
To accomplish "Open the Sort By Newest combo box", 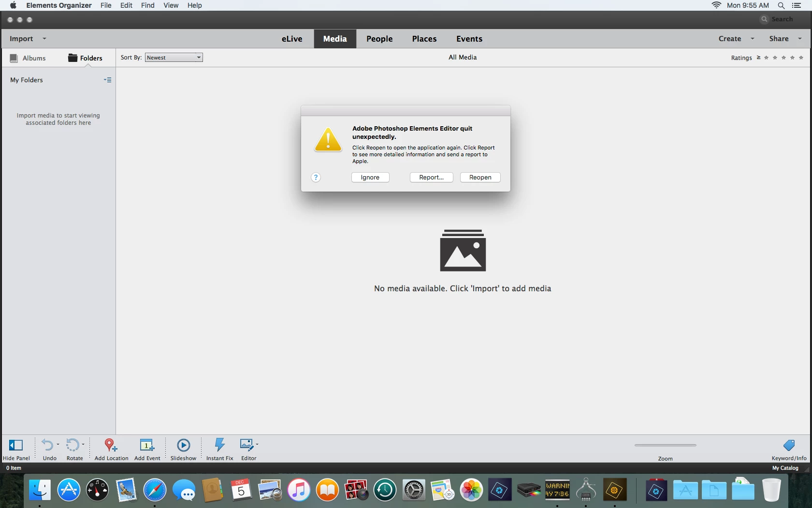I will tap(174, 58).
